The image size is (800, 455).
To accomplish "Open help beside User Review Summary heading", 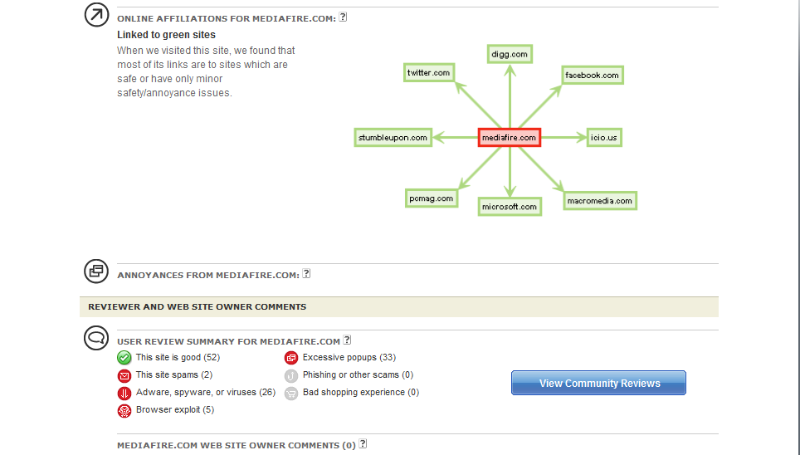I will [347, 340].
